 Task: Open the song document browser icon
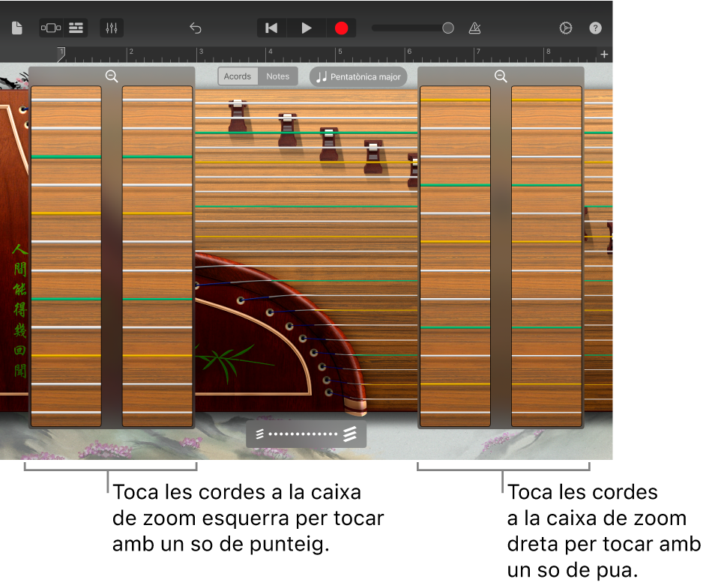pyautogui.click(x=18, y=28)
